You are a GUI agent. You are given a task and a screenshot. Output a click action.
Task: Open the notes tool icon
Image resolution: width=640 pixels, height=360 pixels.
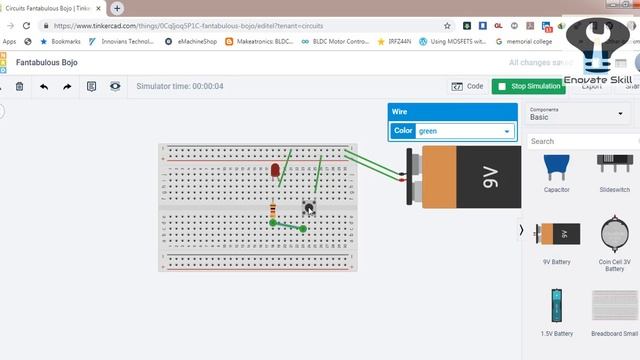[x=91, y=86]
